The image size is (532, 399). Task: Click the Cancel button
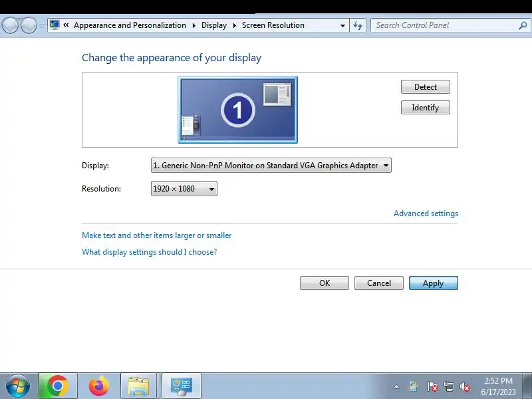379,283
